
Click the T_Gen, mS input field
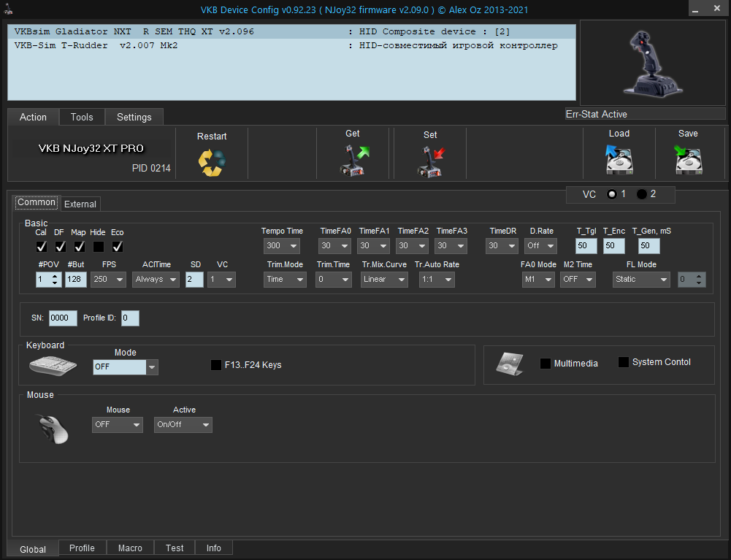[x=649, y=246]
